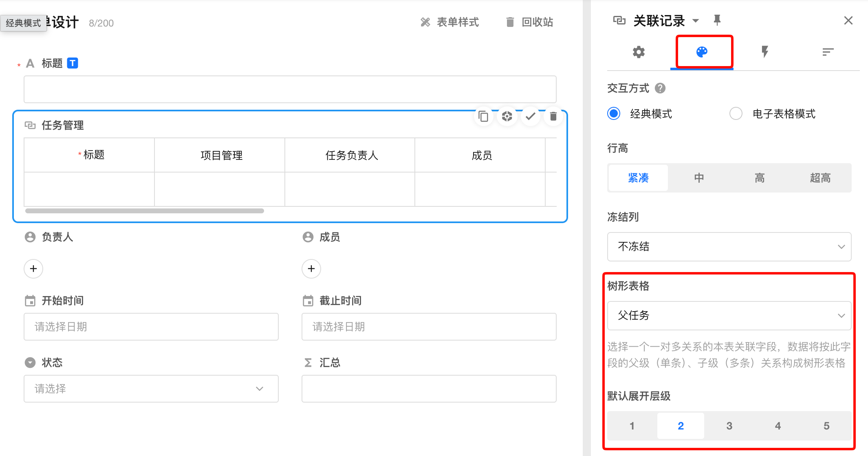Set row height to 紧凑
This screenshot has width=868, height=456.
638,178
